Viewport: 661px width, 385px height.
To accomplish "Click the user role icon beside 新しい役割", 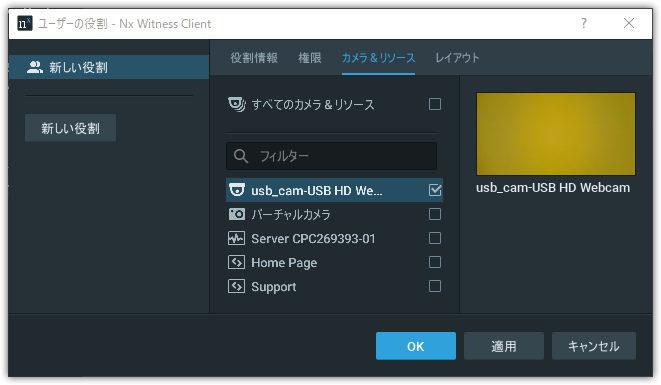I will tap(35, 67).
